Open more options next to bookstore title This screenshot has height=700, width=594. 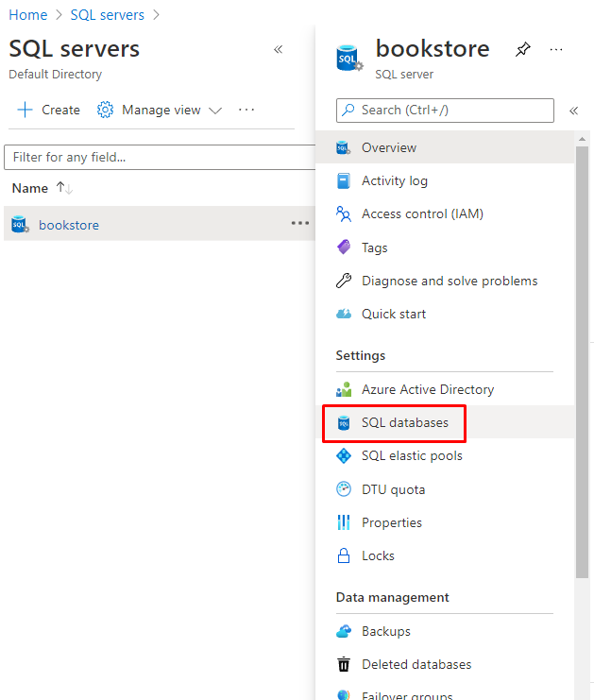(555, 49)
